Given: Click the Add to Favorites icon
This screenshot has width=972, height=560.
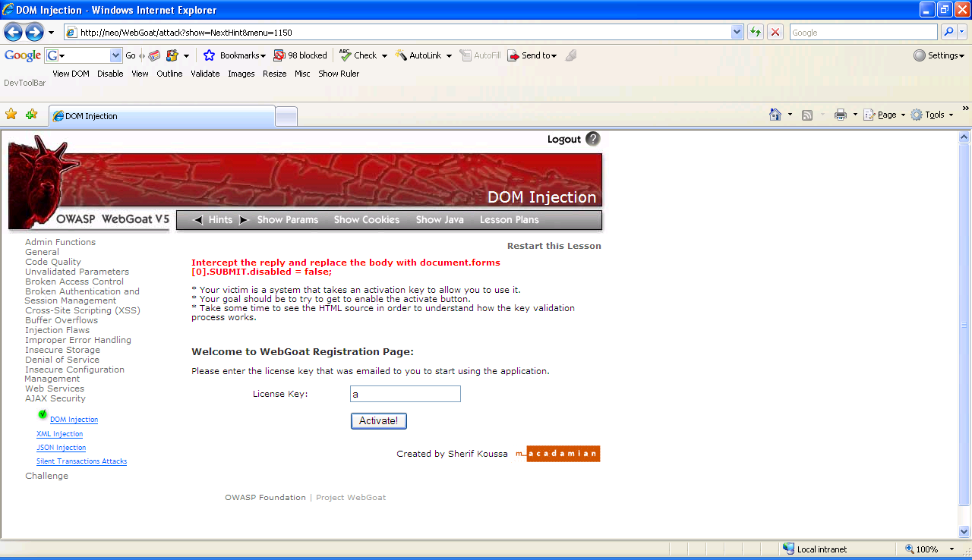Looking at the screenshot, I should (31, 115).
